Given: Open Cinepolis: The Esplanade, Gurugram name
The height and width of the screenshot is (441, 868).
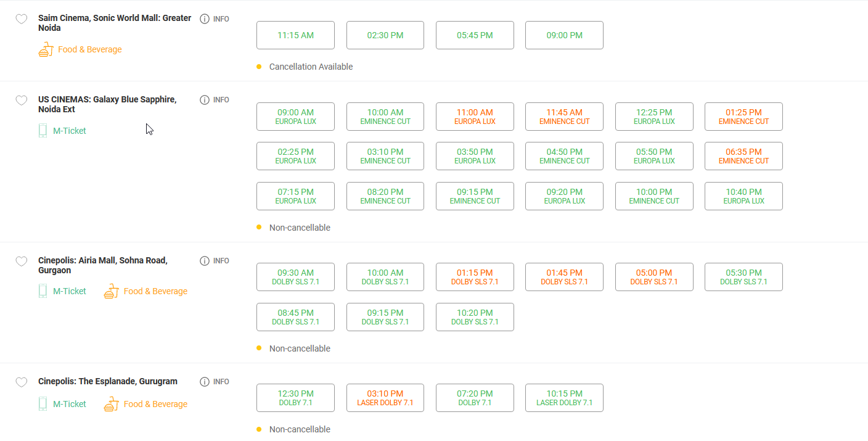Looking at the screenshot, I should click(x=108, y=381).
